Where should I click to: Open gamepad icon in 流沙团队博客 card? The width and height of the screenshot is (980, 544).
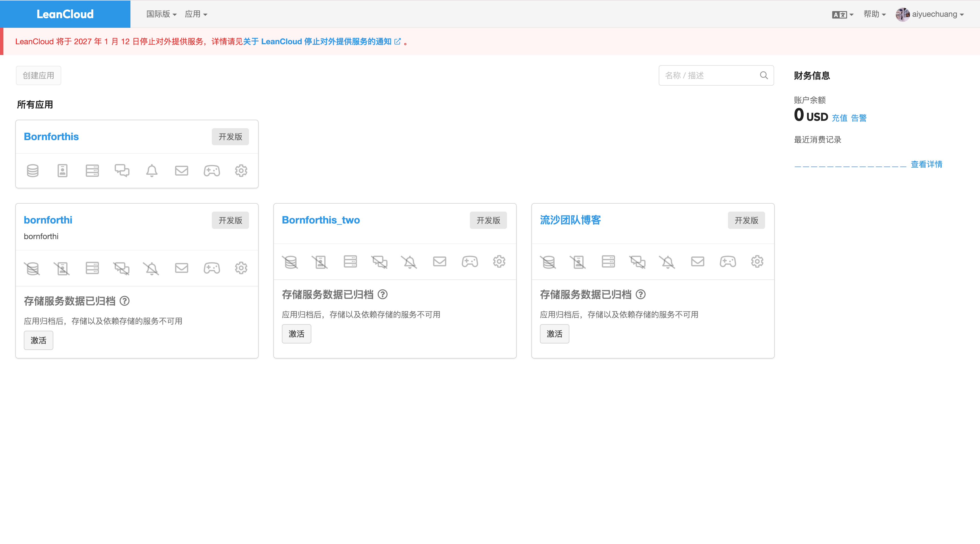(x=728, y=262)
